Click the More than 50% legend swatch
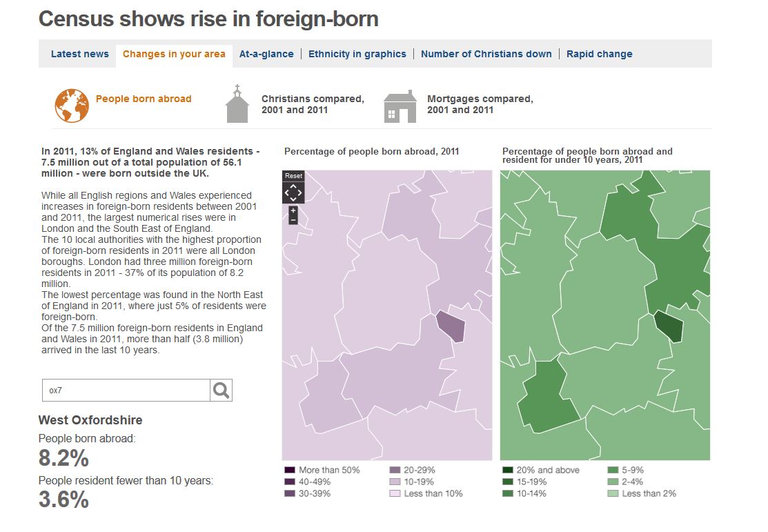 click(x=290, y=470)
